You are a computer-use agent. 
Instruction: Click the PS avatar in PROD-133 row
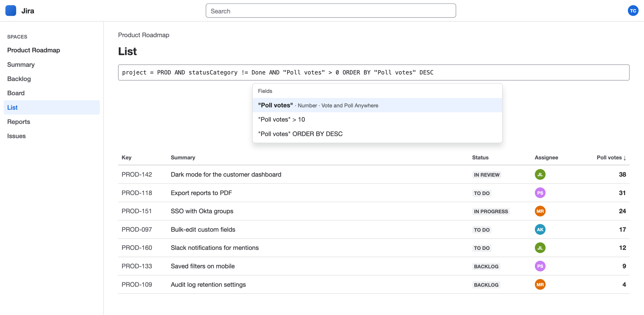[x=540, y=266]
